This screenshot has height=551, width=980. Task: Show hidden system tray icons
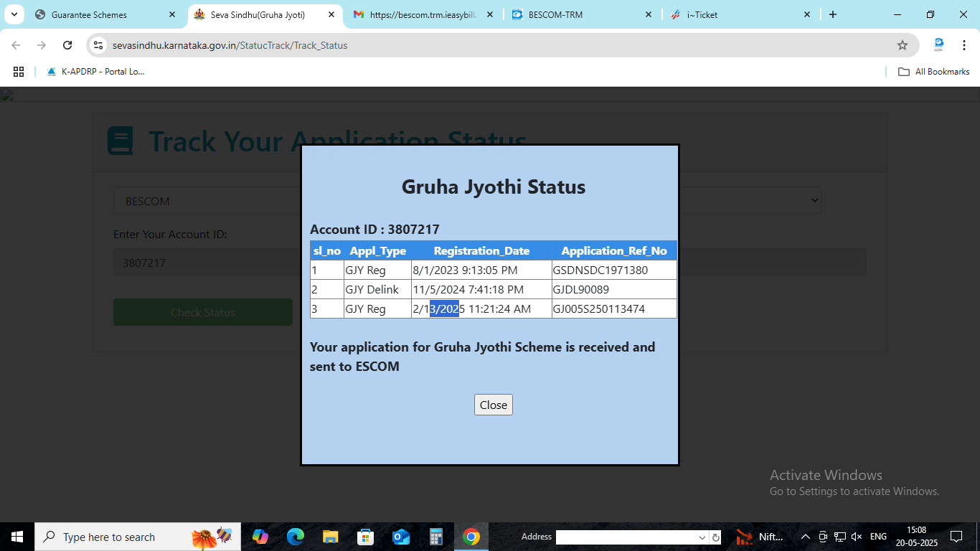pos(805,537)
